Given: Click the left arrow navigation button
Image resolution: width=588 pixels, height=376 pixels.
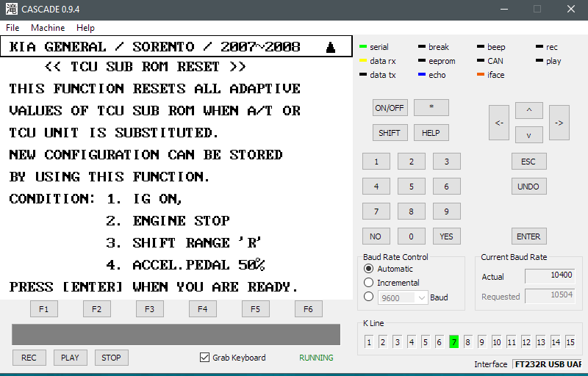Looking at the screenshot, I should [498, 123].
